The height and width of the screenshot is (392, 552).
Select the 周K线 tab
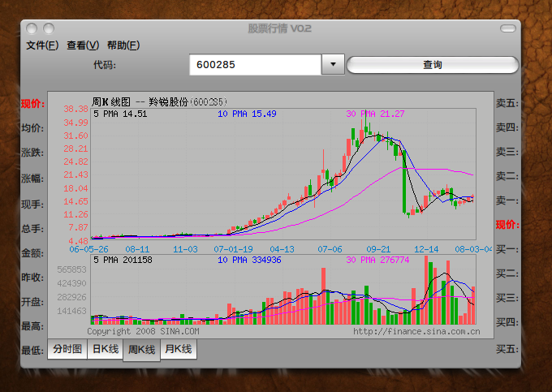point(141,350)
